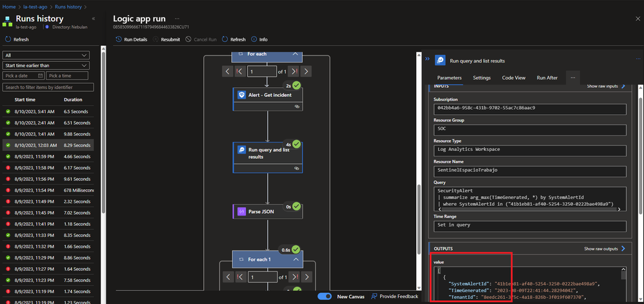Select the Parse JSON action node
This screenshot has height=304, width=644.
click(267, 212)
